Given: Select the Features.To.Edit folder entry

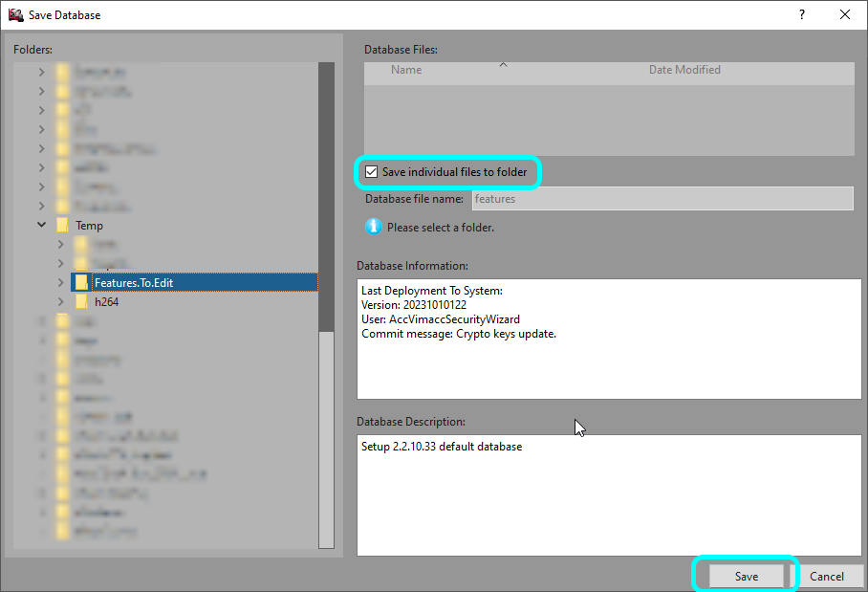Looking at the screenshot, I should point(133,283).
